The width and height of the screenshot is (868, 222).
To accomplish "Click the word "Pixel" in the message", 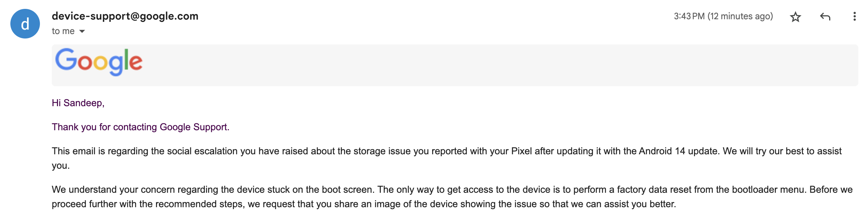I will click(522, 151).
